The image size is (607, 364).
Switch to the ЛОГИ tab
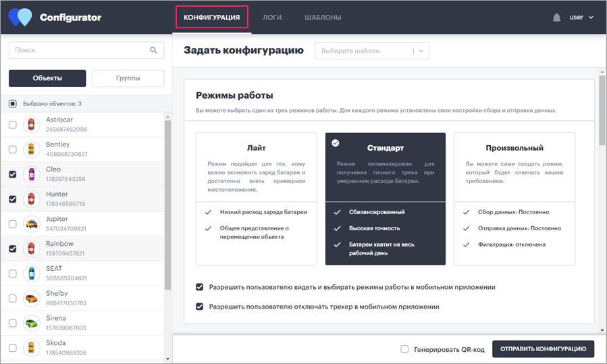click(x=272, y=18)
